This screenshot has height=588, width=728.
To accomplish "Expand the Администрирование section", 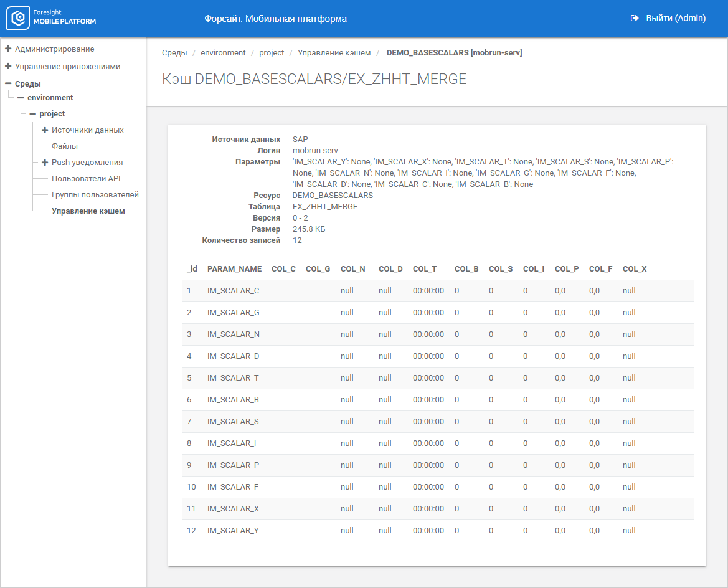I will (8, 49).
